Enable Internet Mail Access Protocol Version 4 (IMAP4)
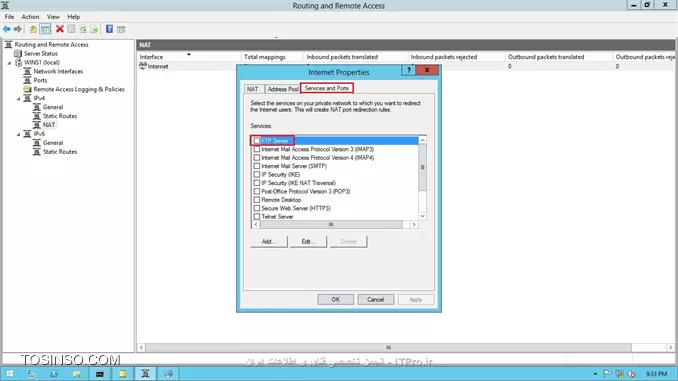The height and width of the screenshot is (381, 678). 257,157
